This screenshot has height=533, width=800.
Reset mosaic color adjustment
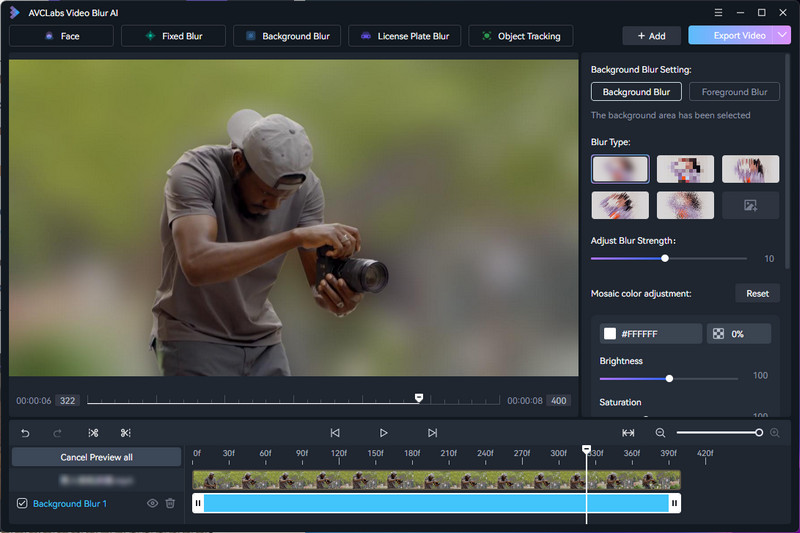(x=757, y=293)
